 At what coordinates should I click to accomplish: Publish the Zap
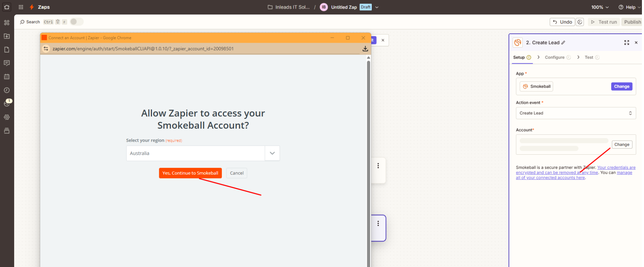coord(632,22)
